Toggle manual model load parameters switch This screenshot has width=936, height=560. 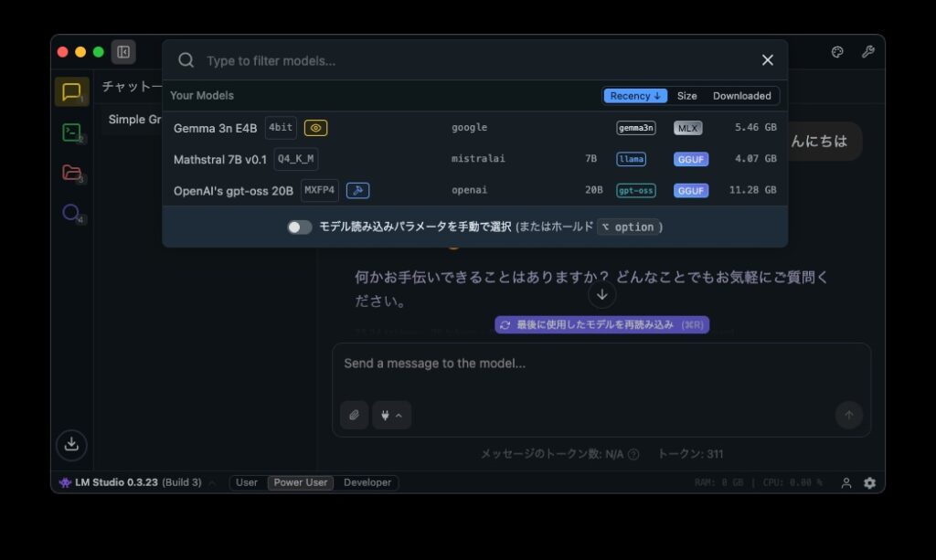click(300, 227)
